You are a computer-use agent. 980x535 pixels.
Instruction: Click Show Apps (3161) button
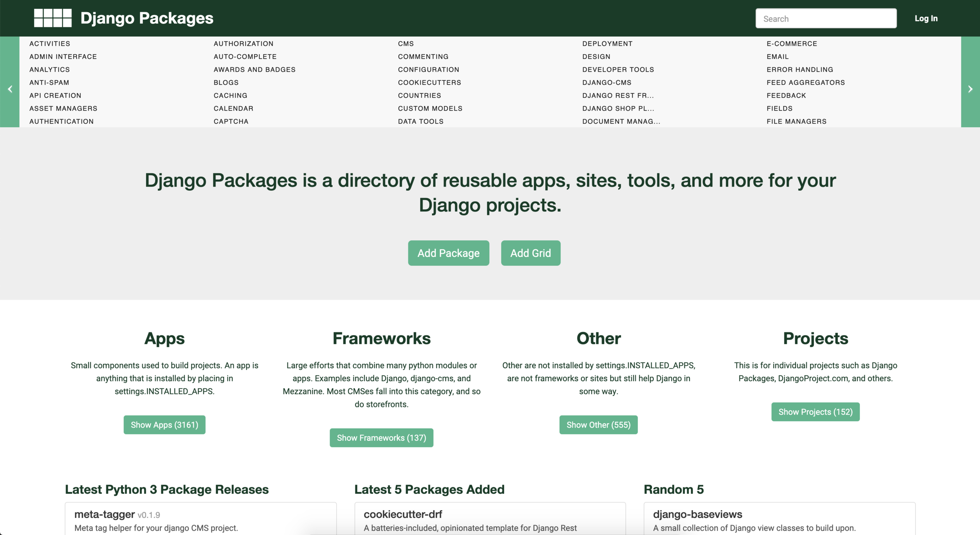(x=164, y=425)
